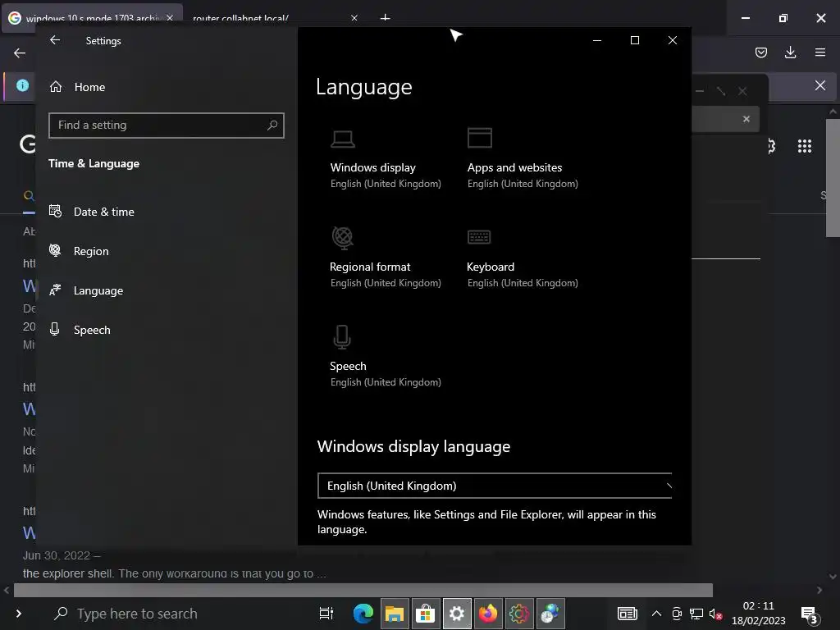840x630 pixels.
Task: Click the Find a setting search box
Action: tap(166, 126)
